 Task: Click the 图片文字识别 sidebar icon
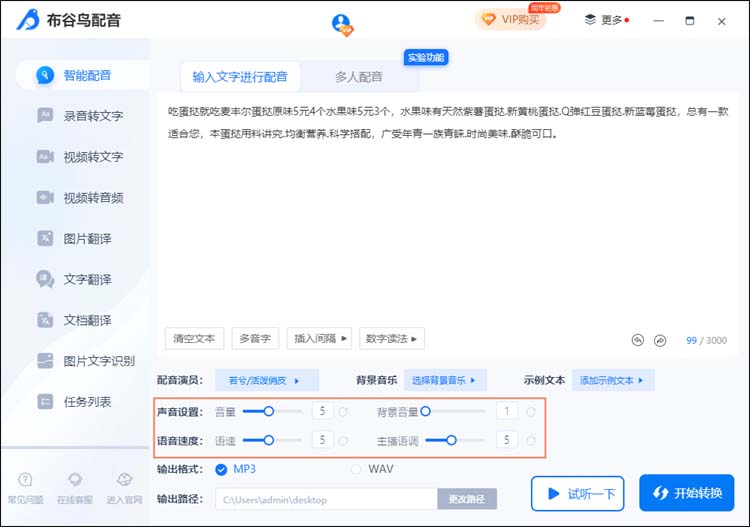tap(45, 361)
